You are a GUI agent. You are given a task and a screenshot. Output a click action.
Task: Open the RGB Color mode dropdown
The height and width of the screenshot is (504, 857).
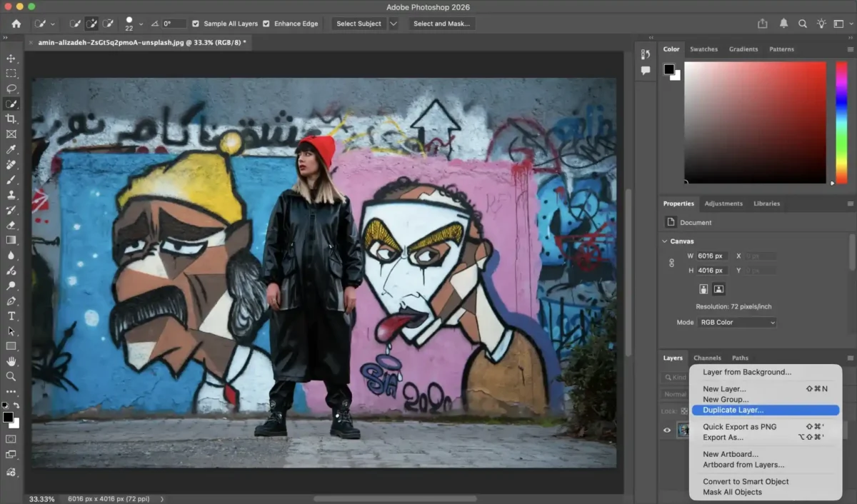tap(737, 323)
